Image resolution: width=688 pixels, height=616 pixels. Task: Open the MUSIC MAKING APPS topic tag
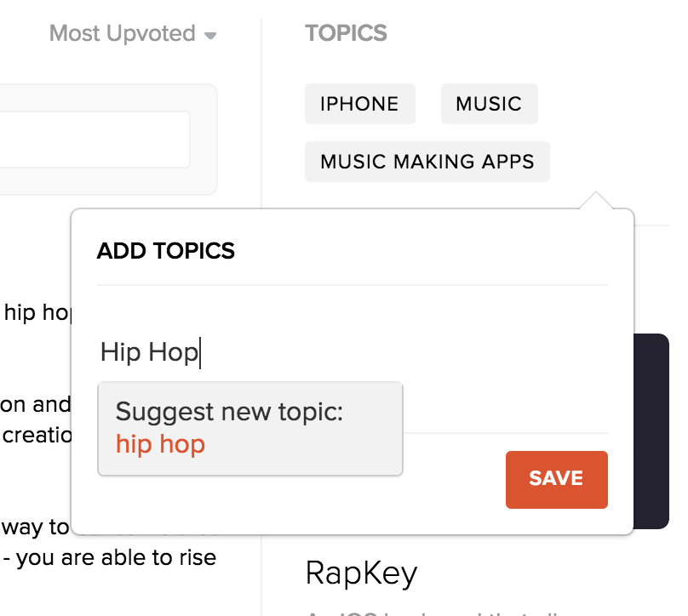point(427,162)
